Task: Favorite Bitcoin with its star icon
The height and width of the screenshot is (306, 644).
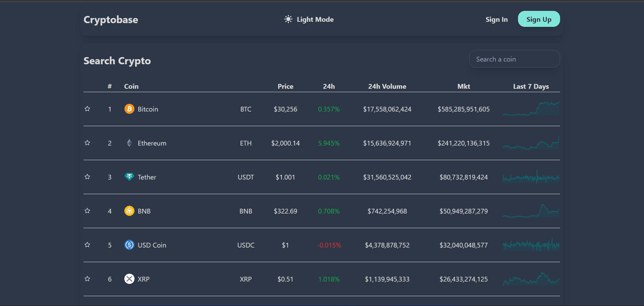Action: tap(87, 109)
